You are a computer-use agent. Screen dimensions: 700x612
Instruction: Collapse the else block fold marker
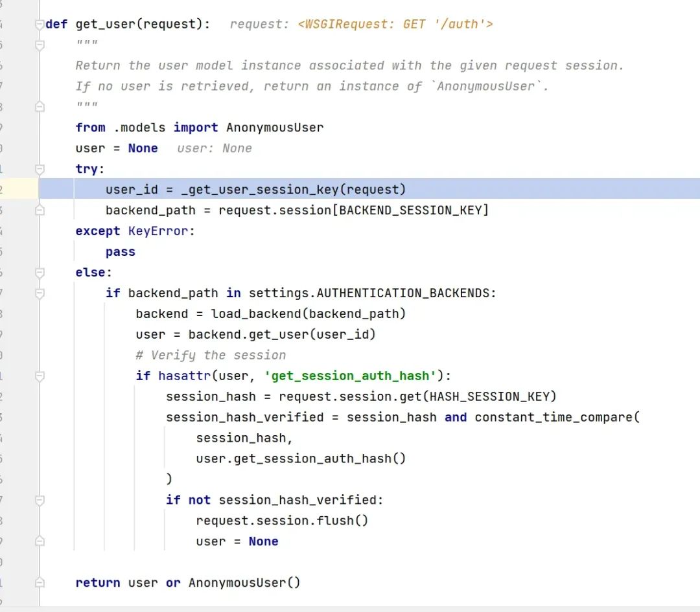click(x=39, y=272)
